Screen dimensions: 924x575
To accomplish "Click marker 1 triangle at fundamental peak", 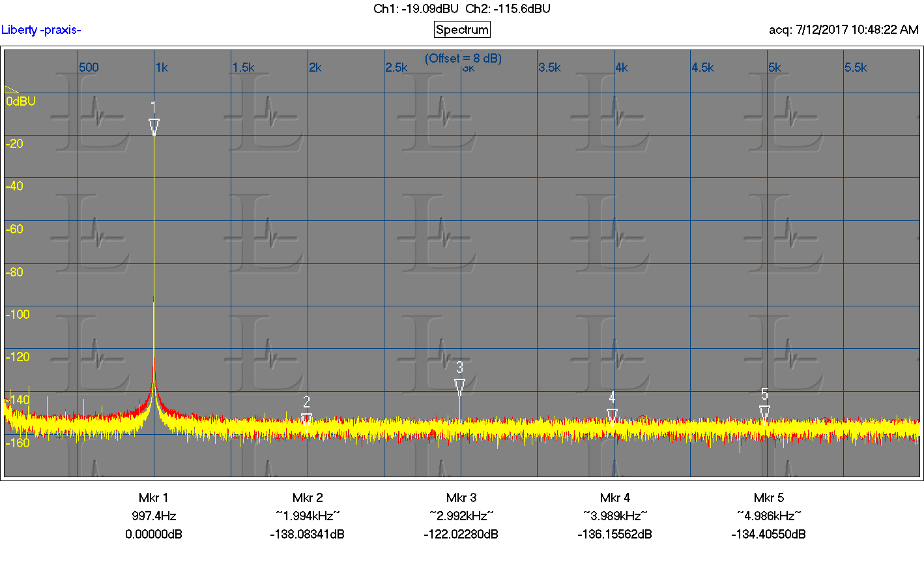I will pos(154,126).
